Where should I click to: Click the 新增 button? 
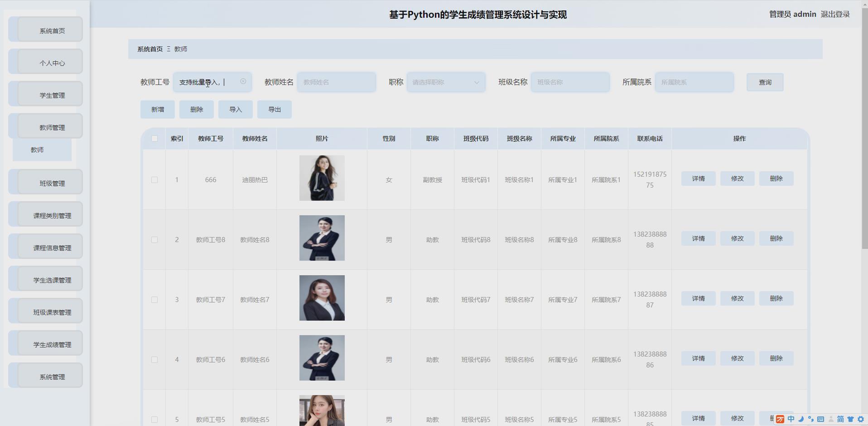(158, 109)
